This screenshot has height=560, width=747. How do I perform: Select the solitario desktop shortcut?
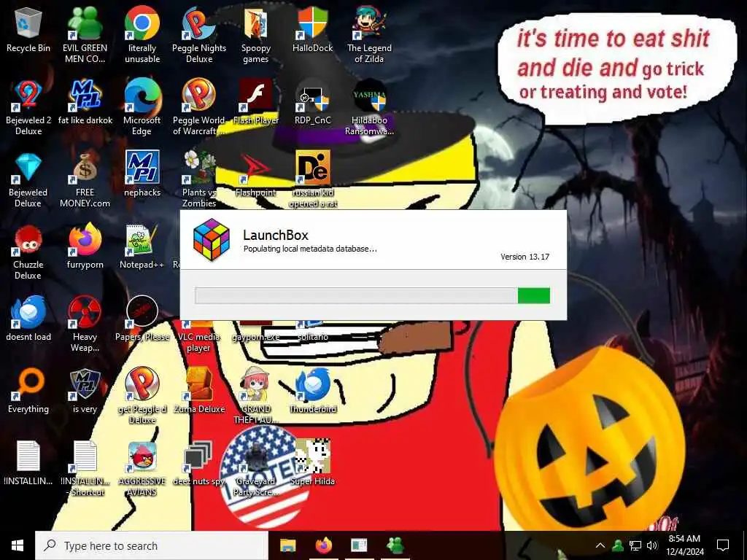pos(312,332)
